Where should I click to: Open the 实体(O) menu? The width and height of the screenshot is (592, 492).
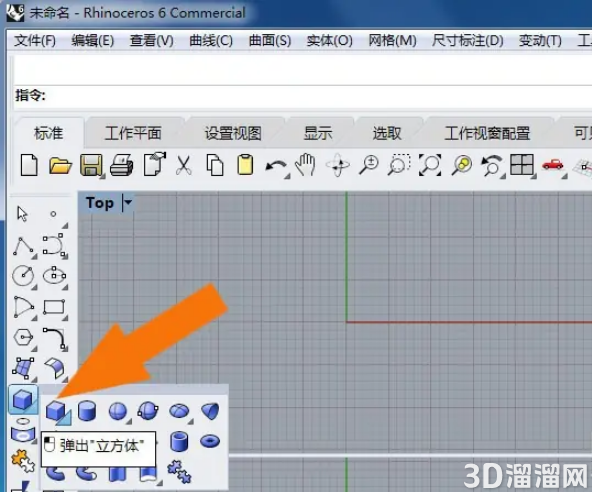pos(329,40)
